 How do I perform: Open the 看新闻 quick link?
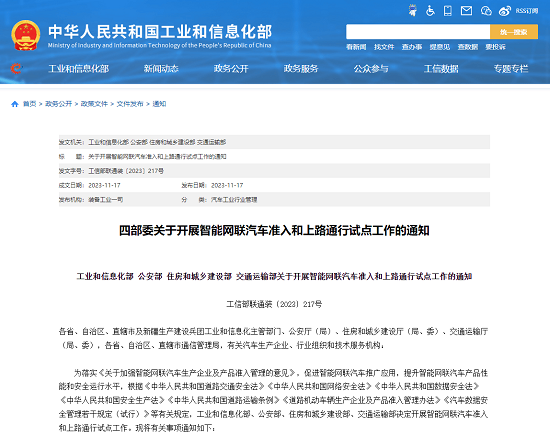point(356,47)
